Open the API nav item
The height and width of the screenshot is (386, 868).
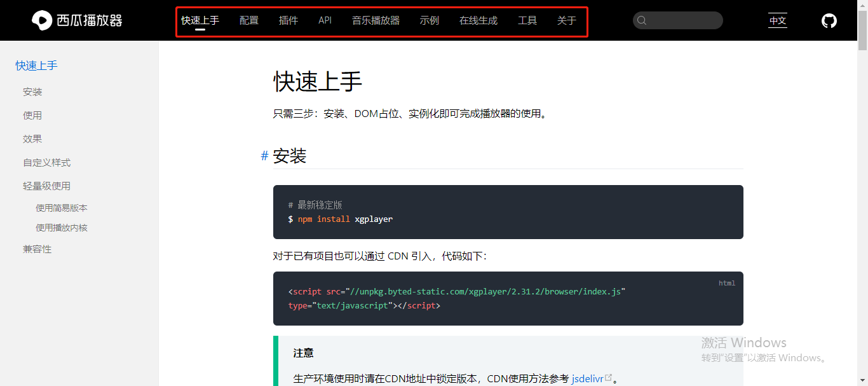coord(325,20)
